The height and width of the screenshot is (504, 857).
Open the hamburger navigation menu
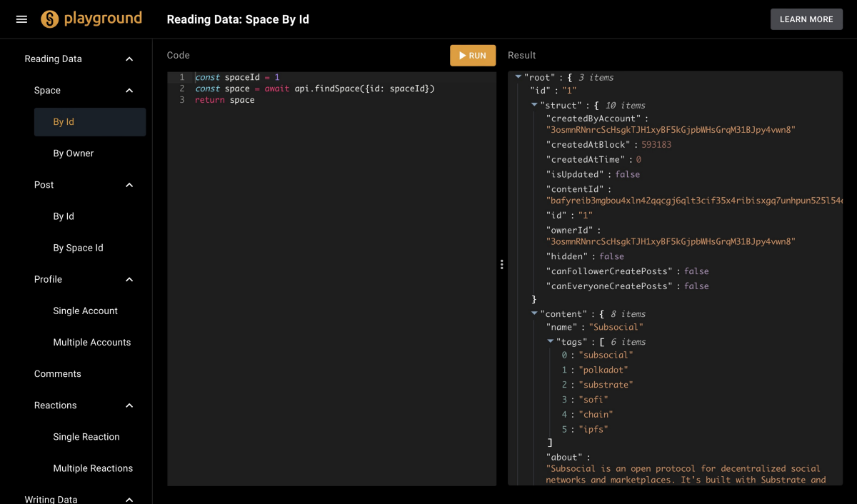pyautogui.click(x=21, y=19)
